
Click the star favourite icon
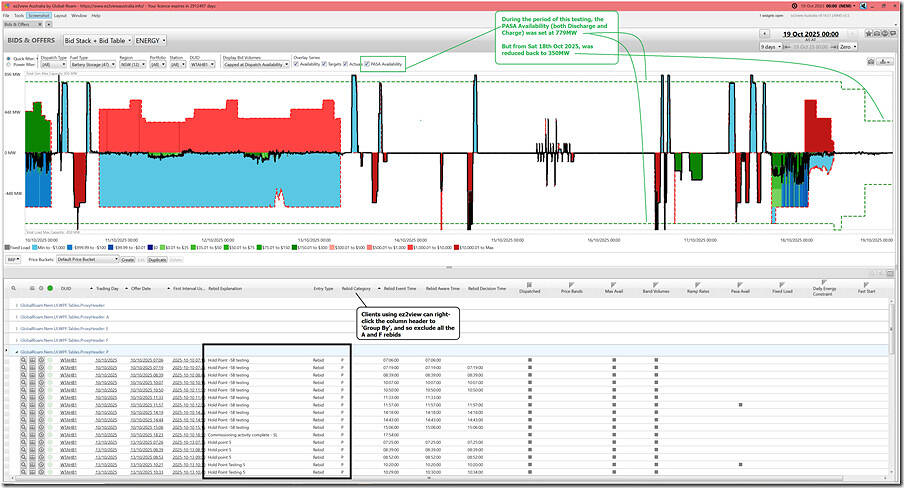tap(871, 34)
